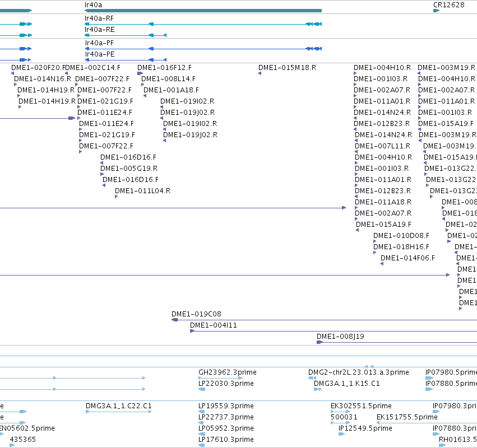This screenshot has width=477, height=448.
Task: Select the LP22737.3prime EST label
Action: coord(226,417)
